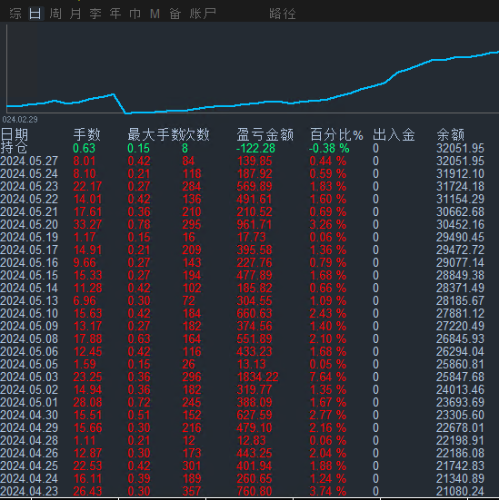This screenshot has width=499, height=500.
Task: Click the 路径 path label
Action: [x=282, y=14]
